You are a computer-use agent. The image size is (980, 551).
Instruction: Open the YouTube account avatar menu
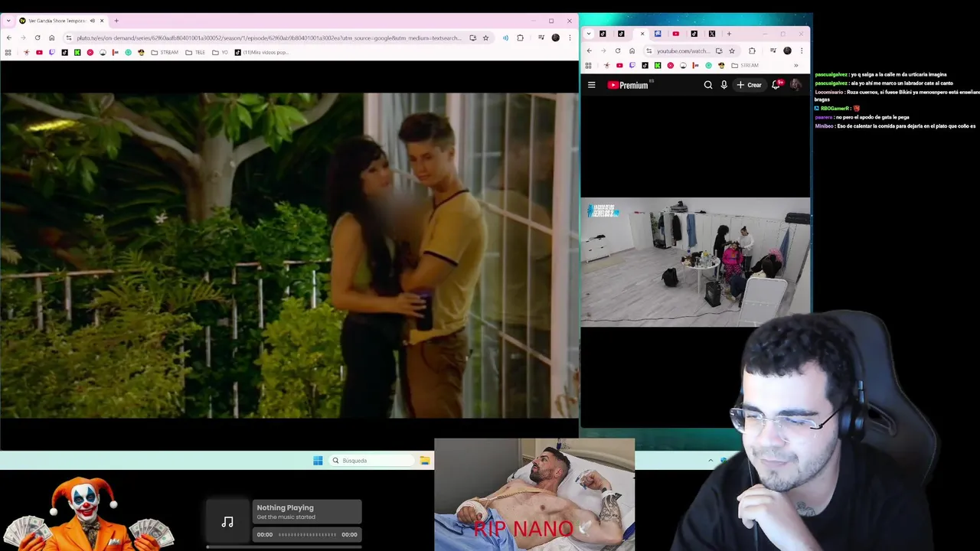pos(795,85)
